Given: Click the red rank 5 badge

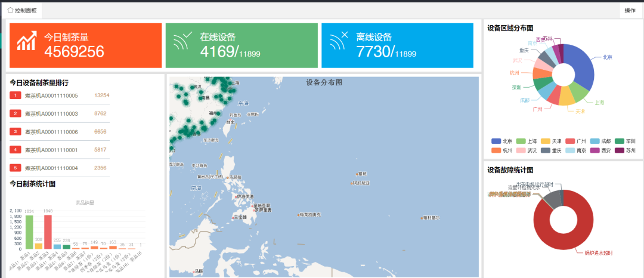Looking at the screenshot, I should pos(16,168).
